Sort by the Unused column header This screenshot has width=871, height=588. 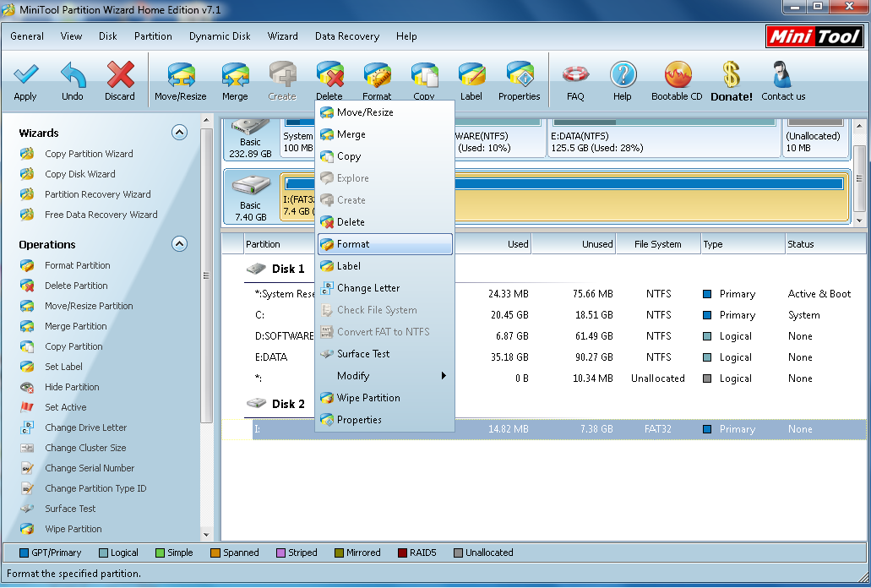coord(574,244)
